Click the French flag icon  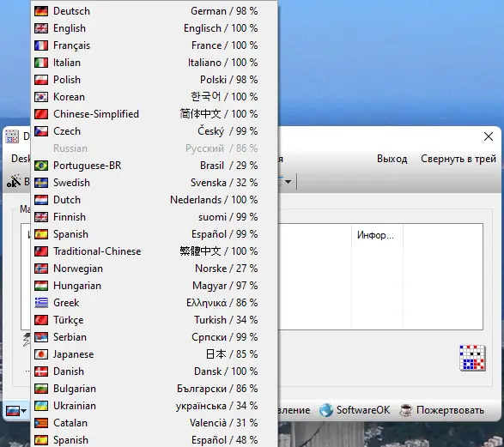pos(41,45)
